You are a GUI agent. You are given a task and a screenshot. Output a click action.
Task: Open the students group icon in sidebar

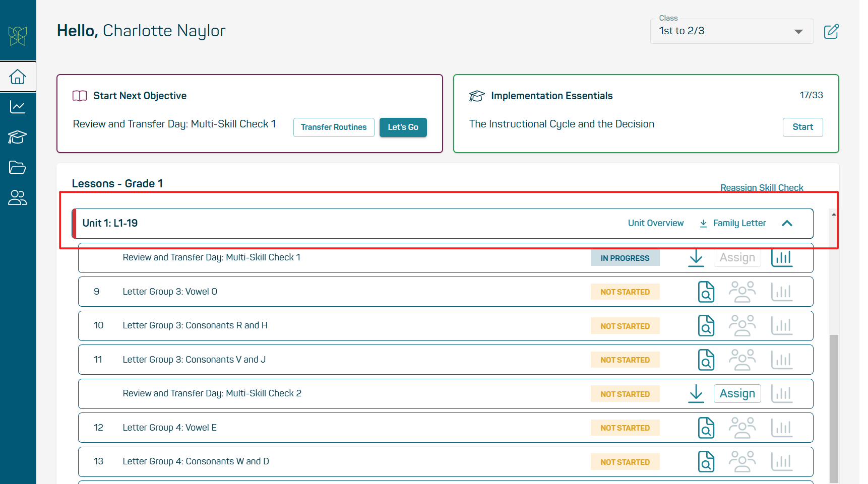(x=18, y=197)
